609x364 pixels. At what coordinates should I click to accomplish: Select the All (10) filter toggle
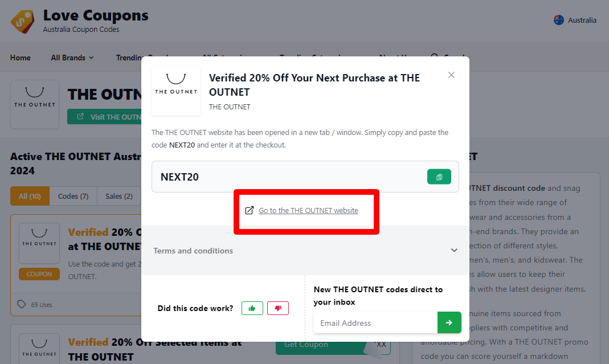point(30,196)
